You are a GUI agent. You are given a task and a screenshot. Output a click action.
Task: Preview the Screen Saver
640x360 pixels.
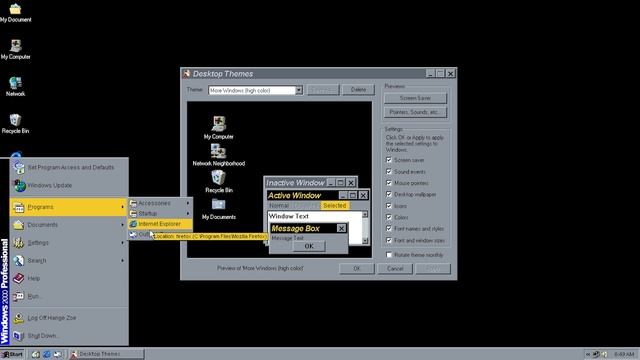415,98
